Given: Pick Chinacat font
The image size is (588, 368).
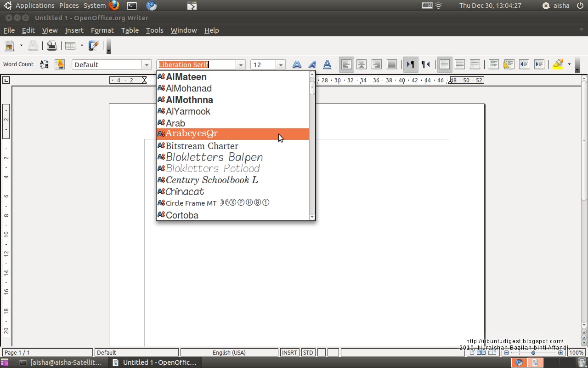Looking at the screenshot, I should (233, 191).
